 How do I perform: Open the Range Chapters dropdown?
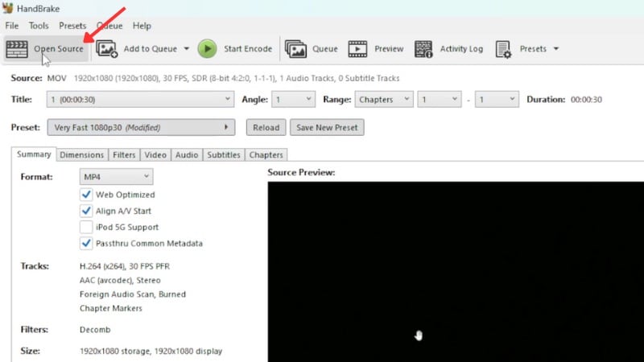(384, 99)
